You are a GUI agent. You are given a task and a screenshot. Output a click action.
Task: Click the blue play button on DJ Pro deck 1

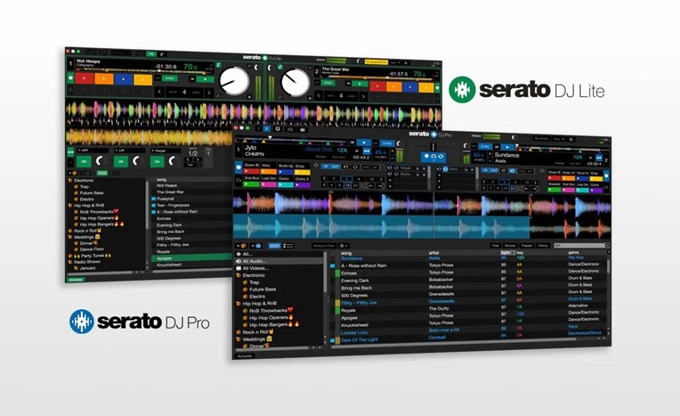pyautogui.click(x=363, y=142)
